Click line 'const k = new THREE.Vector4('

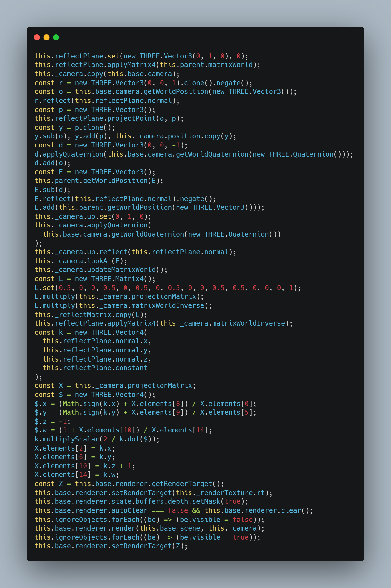(91, 332)
